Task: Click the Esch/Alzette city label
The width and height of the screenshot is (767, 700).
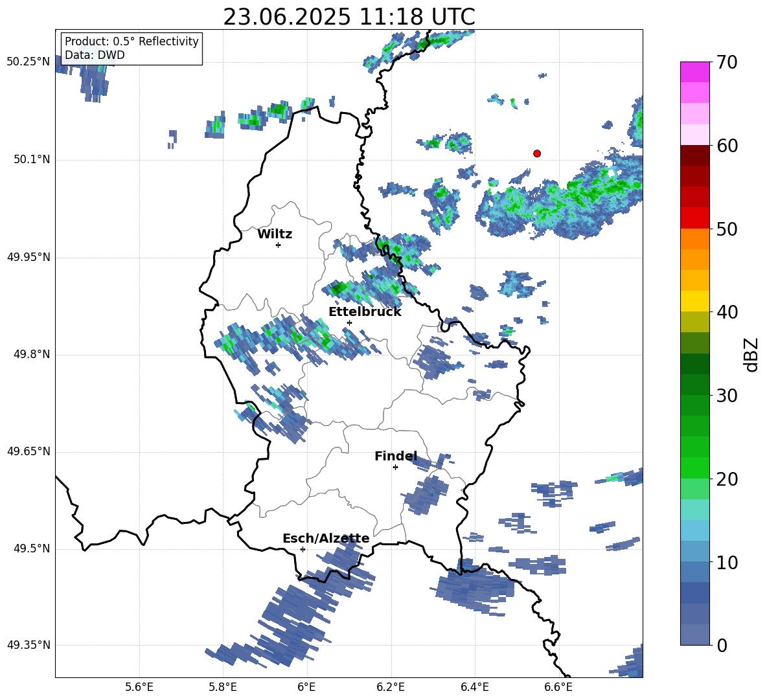Action: [326, 539]
